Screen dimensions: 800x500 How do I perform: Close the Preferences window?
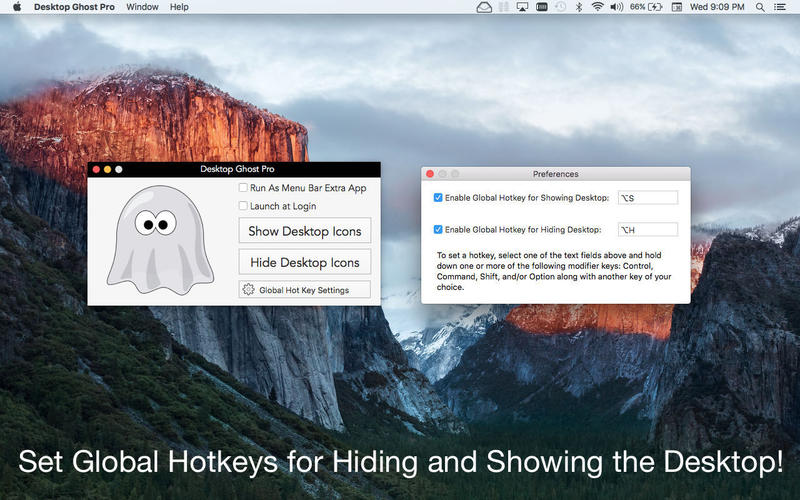coord(430,174)
